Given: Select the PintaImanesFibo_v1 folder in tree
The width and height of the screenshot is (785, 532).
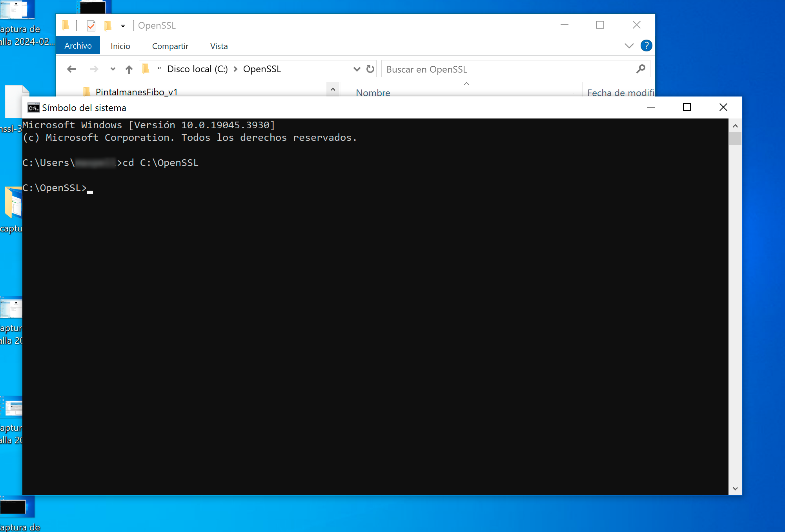Looking at the screenshot, I should 136,92.
